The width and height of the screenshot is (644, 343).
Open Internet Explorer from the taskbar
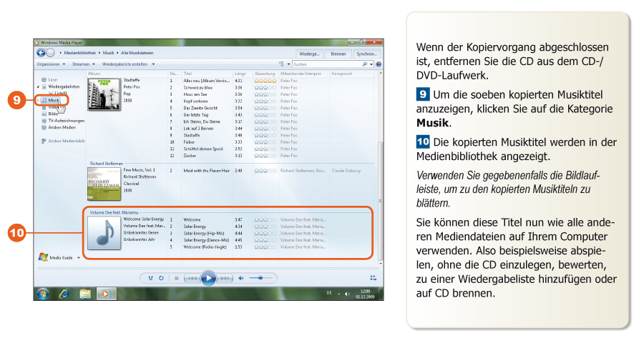[64, 293]
